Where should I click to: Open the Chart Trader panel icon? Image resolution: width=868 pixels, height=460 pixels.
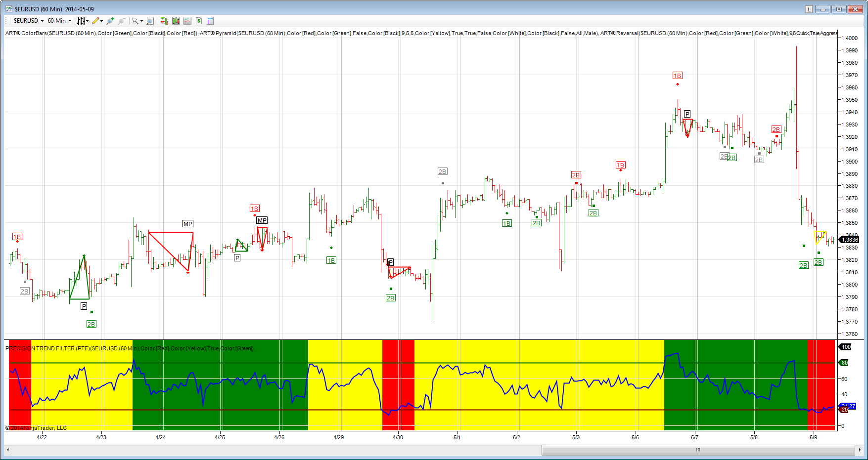point(164,21)
